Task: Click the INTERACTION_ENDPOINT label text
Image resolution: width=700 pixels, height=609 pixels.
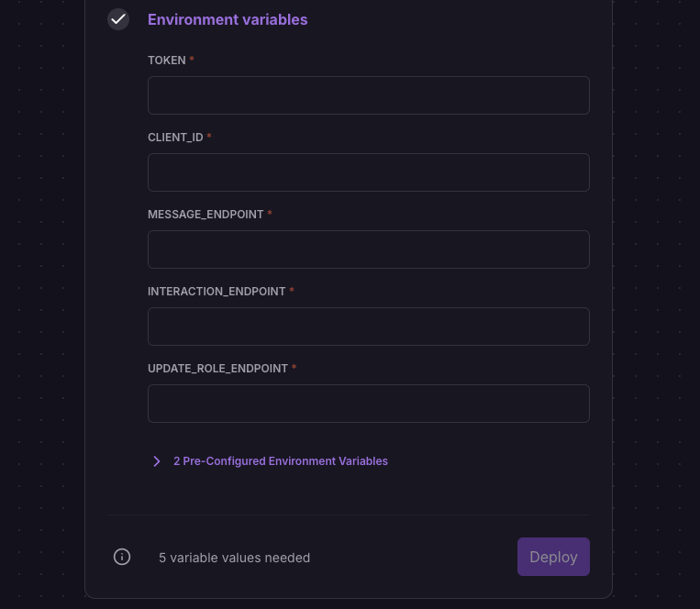Action: coord(217,292)
